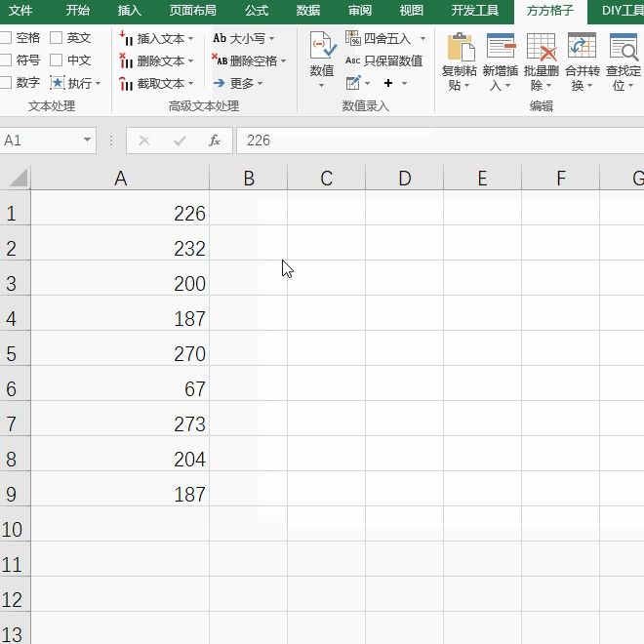Open the 截取文本 dropdown arrow

[190, 83]
